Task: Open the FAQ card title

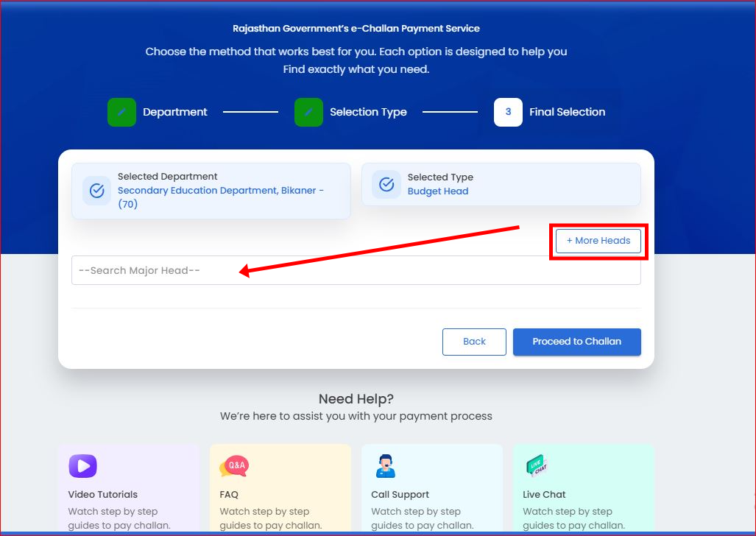Action: (229, 495)
